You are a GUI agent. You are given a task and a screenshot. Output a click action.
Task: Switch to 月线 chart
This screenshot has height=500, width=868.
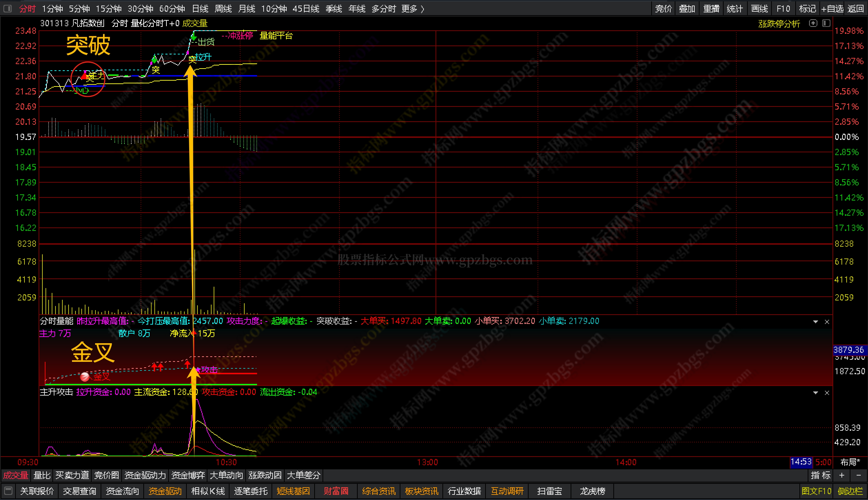[x=247, y=9]
